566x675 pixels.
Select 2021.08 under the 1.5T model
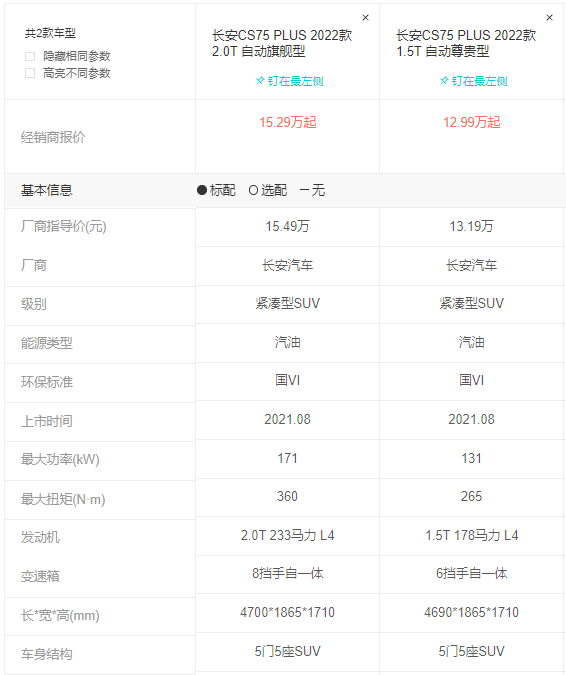472,420
